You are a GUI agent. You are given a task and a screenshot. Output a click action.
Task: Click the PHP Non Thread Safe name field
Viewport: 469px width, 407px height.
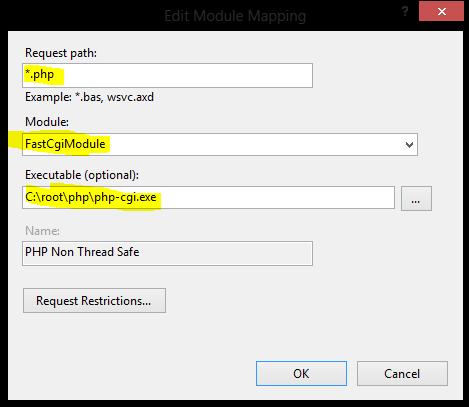tap(167, 253)
